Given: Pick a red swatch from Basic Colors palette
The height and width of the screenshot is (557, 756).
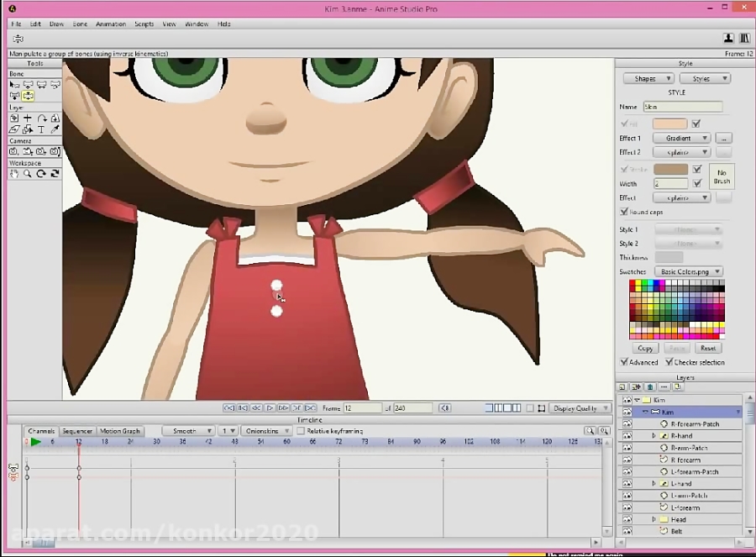Looking at the screenshot, I should click(x=632, y=282).
